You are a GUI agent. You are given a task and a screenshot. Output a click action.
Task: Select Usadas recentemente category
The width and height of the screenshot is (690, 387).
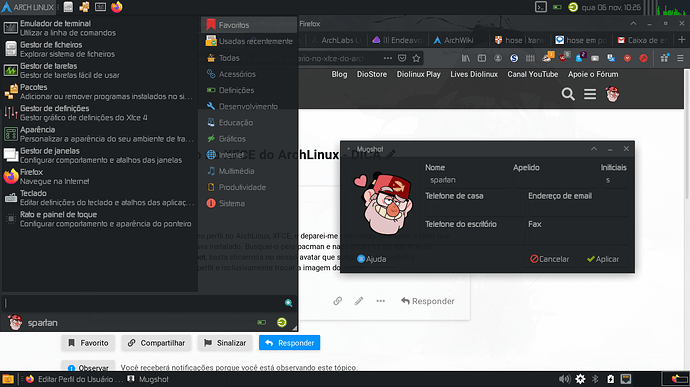[249, 41]
